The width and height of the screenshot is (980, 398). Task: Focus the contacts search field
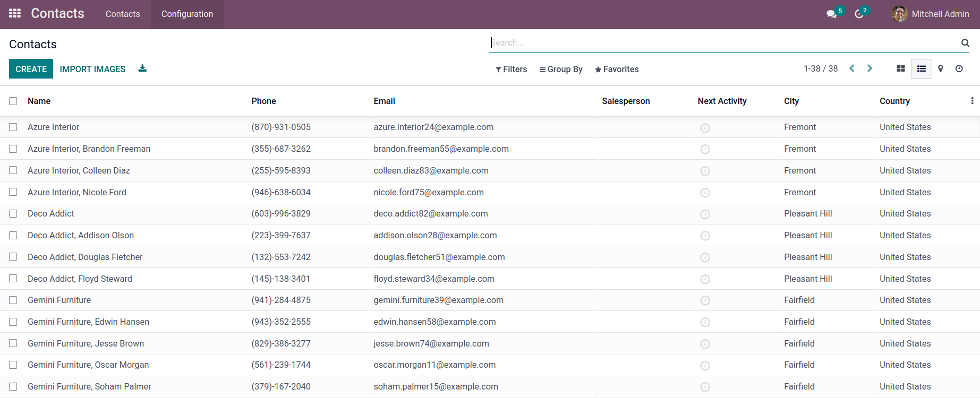pyautogui.click(x=722, y=43)
